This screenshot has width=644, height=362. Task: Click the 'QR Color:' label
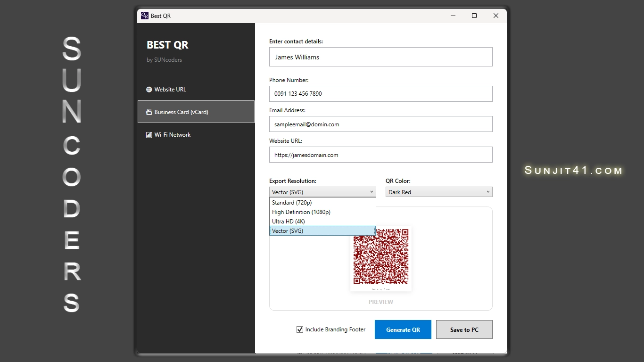click(398, 181)
